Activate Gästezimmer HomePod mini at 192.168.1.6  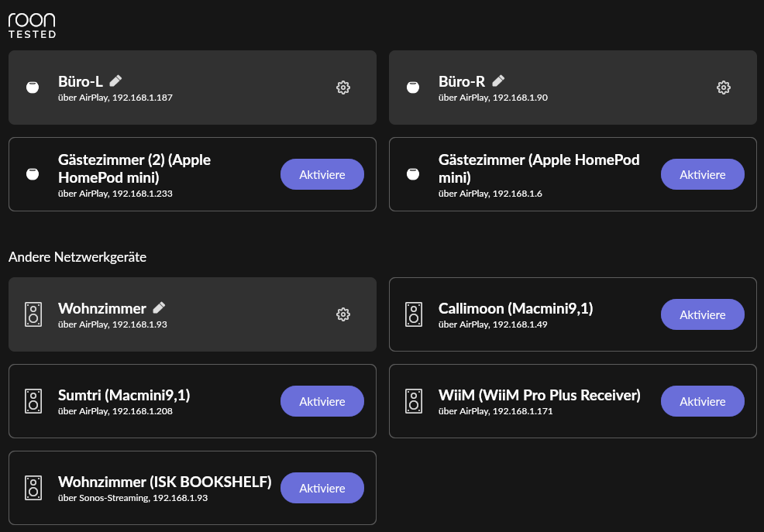click(x=703, y=174)
